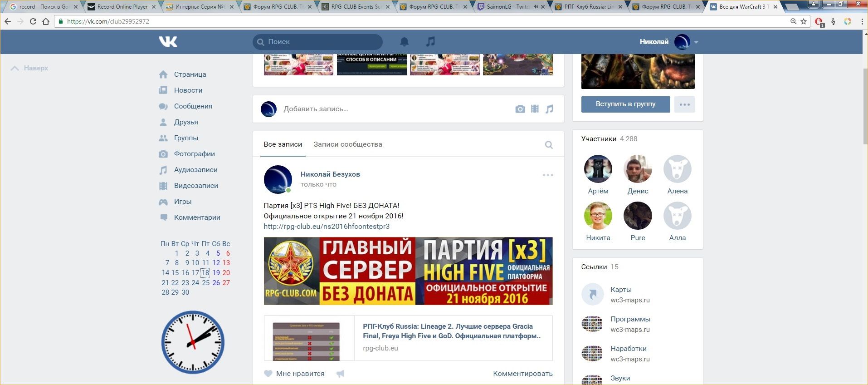The image size is (868, 385).
Task: Open member Алена's avatar
Action: (x=677, y=169)
